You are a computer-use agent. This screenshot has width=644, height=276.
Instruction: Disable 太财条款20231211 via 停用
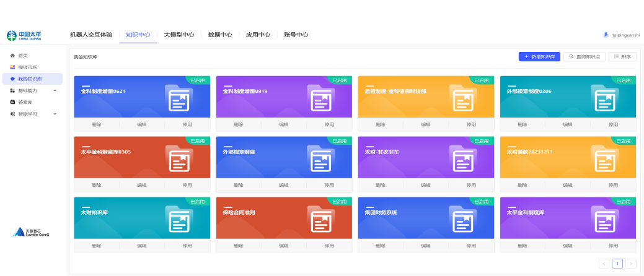pyautogui.click(x=613, y=186)
